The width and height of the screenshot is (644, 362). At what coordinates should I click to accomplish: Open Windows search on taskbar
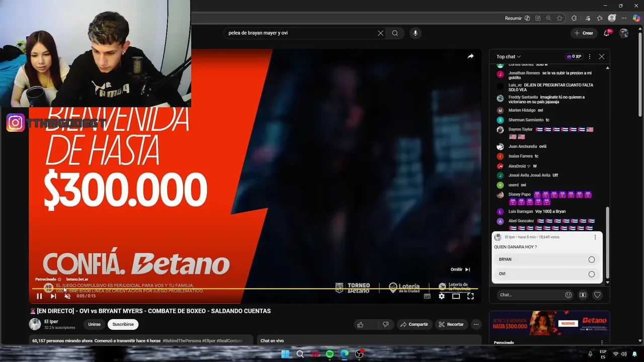click(300, 354)
